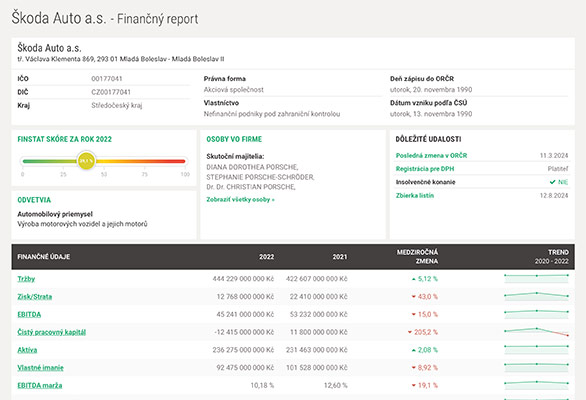Image resolution: width=586 pixels, height=400 pixels.
Task: Click the Čistý pracovný kapitál trend sparkline
Action: [x=536, y=332]
